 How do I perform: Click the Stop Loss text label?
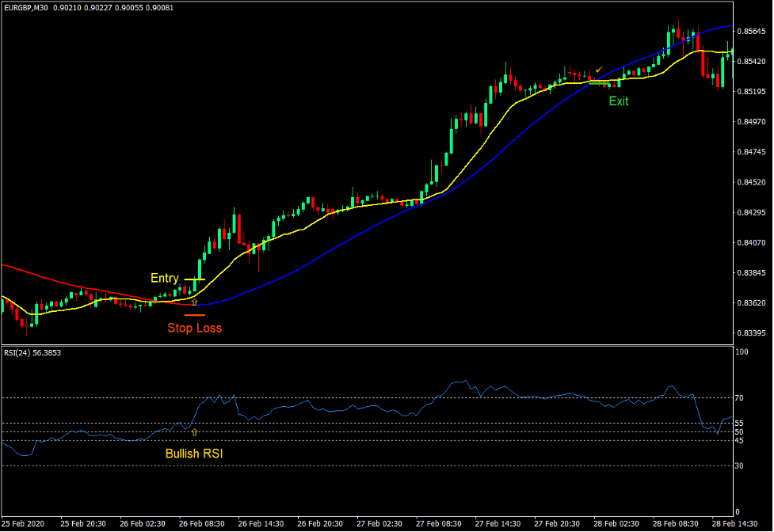[195, 329]
